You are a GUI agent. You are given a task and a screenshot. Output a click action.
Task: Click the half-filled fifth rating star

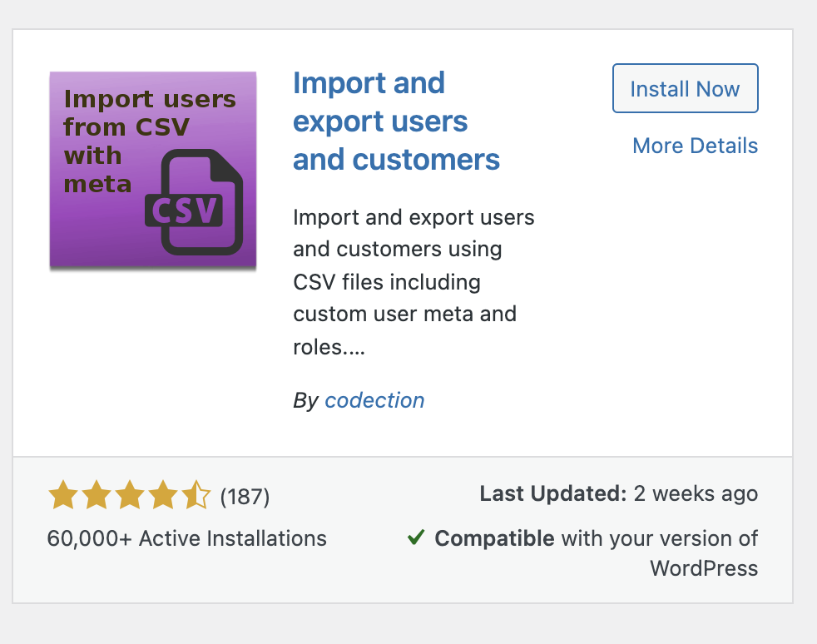pos(196,495)
